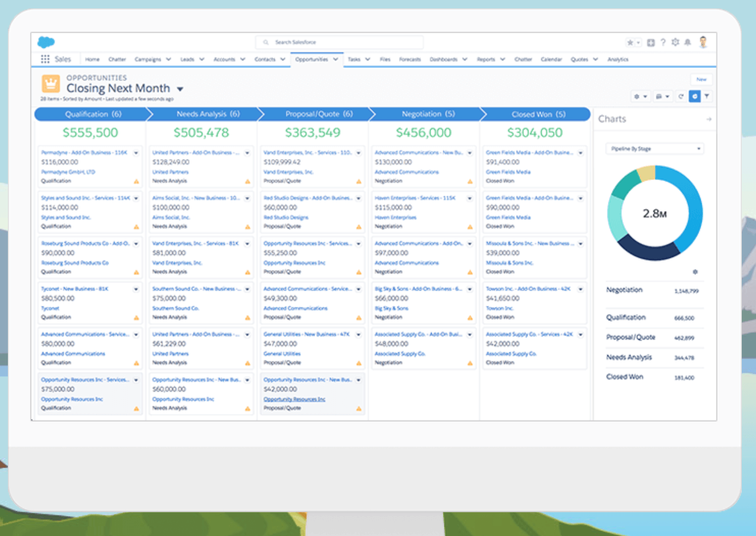Open the App Launcher grid icon
This screenshot has width=756, height=536.
point(45,59)
